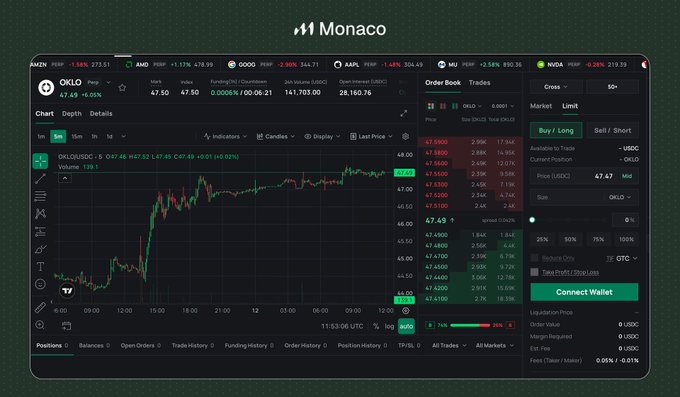Click the Monaco logo

pyautogui.click(x=340, y=29)
